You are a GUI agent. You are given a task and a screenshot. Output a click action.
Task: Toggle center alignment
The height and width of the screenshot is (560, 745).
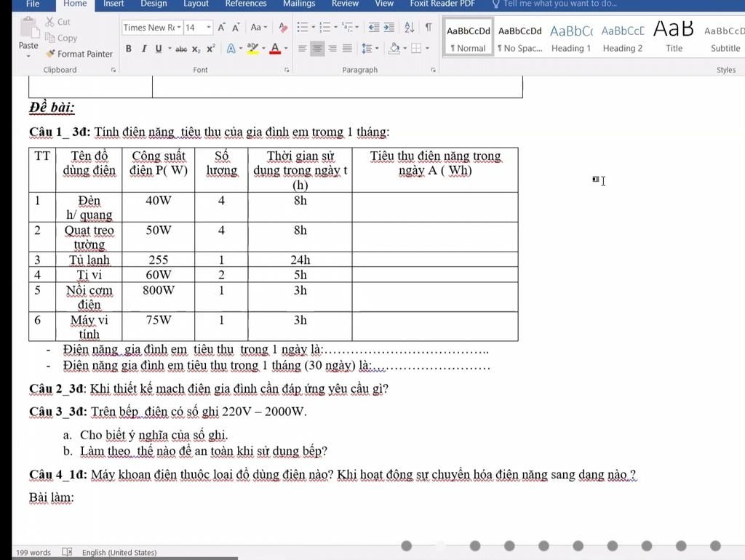click(317, 49)
